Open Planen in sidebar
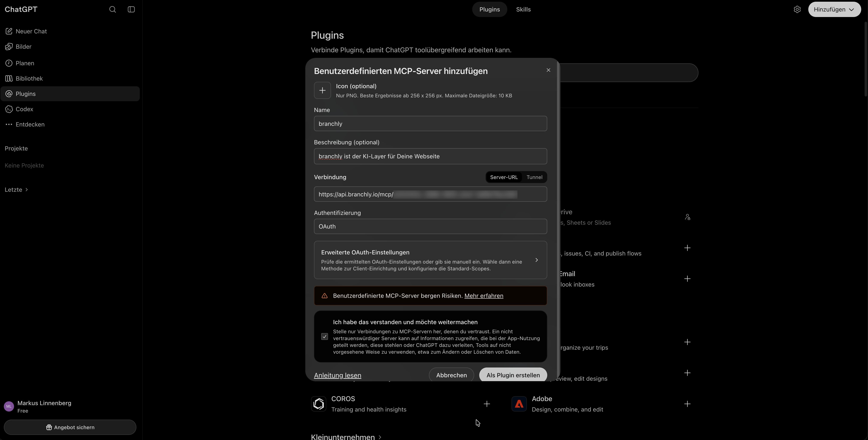The height and width of the screenshot is (440, 868). click(x=70, y=63)
